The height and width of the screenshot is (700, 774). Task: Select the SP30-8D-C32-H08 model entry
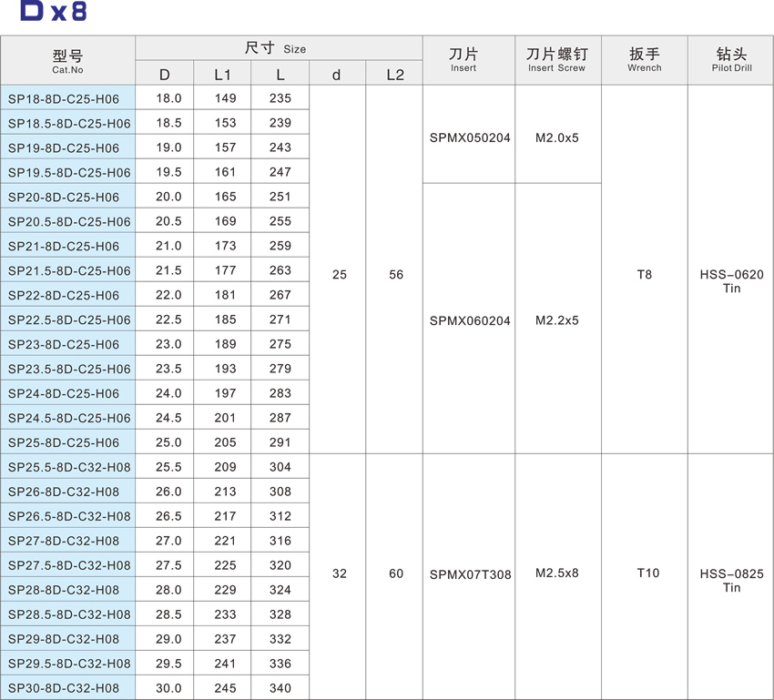pyautogui.click(x=67, y=687)
